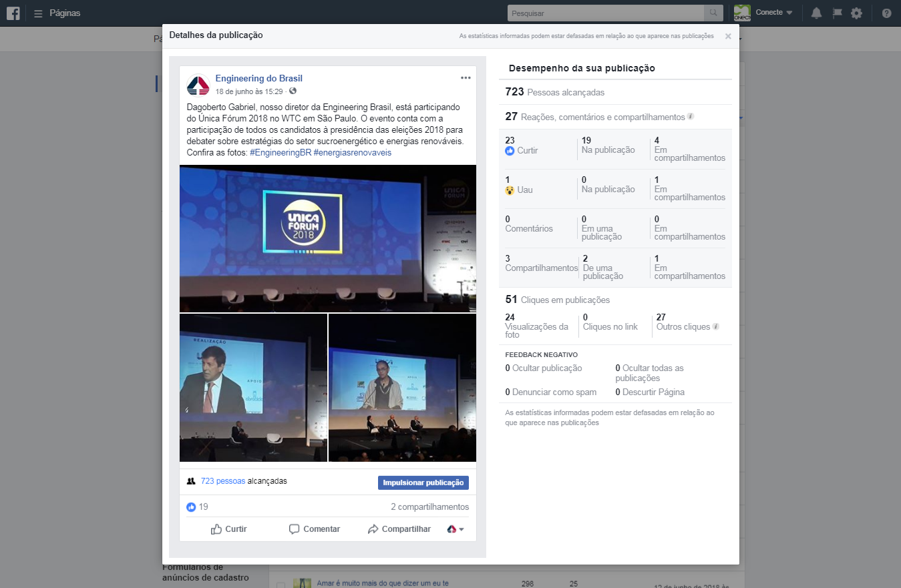The height and width of the screenshot is (588, 901).
Task: Click the Comentar button
Action: pyautogui.click(x=315, y=529)
